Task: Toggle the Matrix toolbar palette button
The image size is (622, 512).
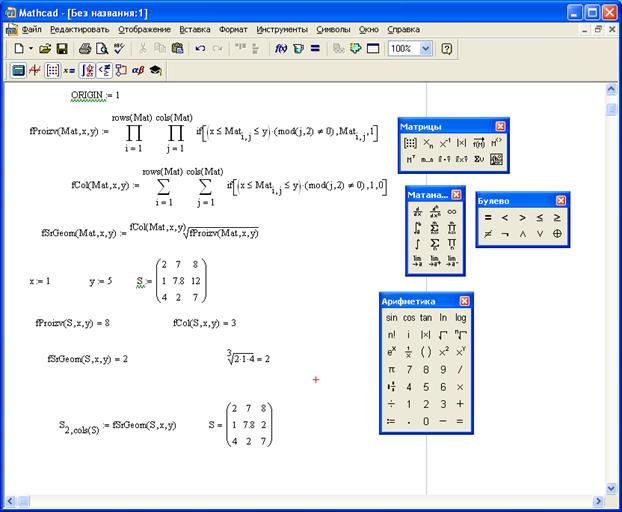Action: [x=52, y=71]
